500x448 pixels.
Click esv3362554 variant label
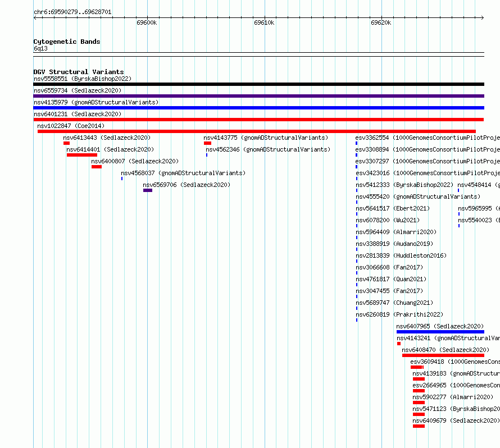(x=428, y=138)
